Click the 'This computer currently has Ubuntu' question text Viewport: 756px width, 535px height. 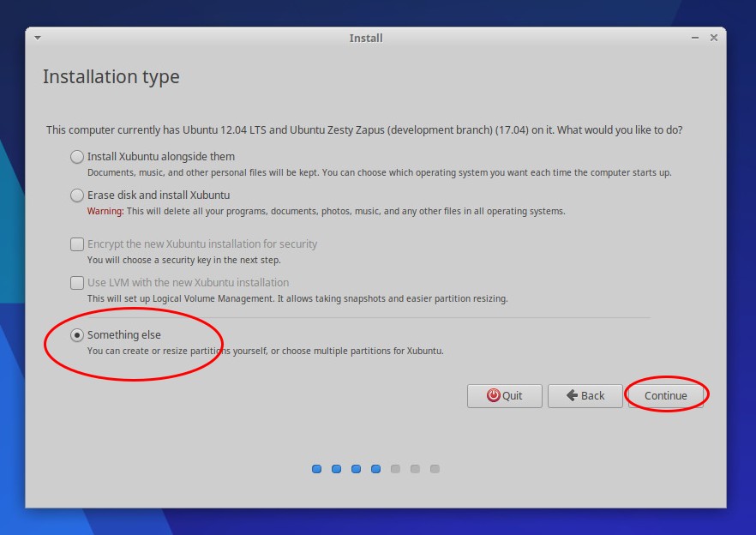(x=364, y=130)
